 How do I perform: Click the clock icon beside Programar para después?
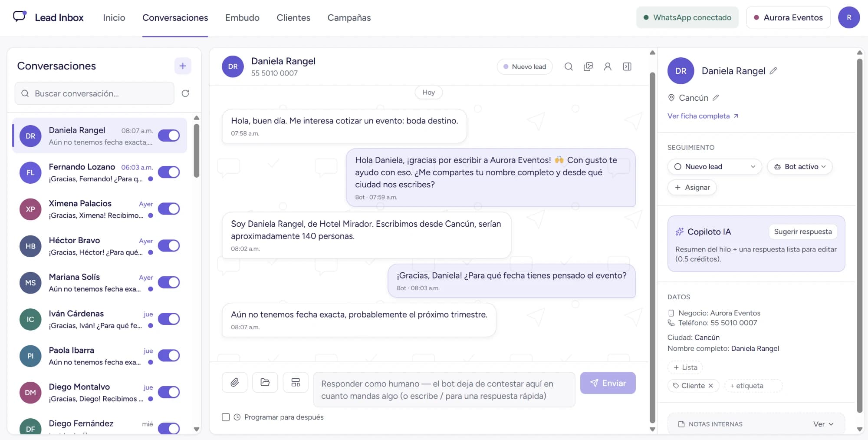tap(237, 417)
